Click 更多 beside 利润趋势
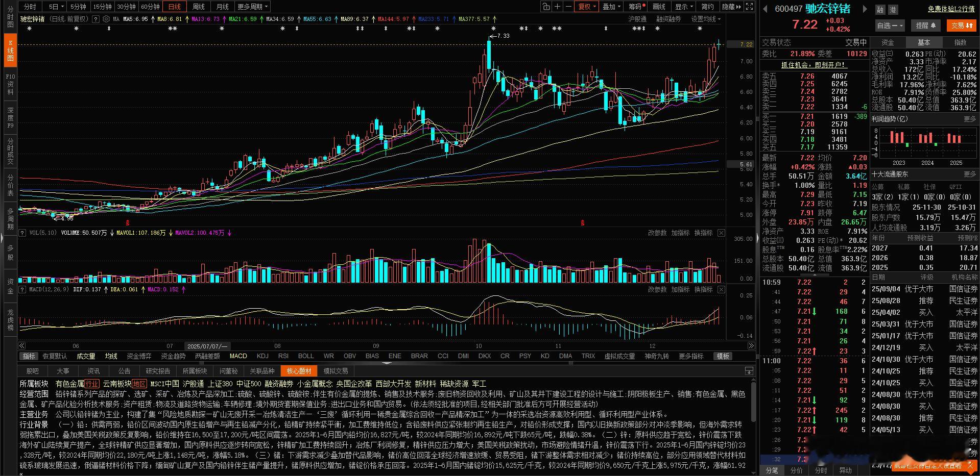 point(970,119)
